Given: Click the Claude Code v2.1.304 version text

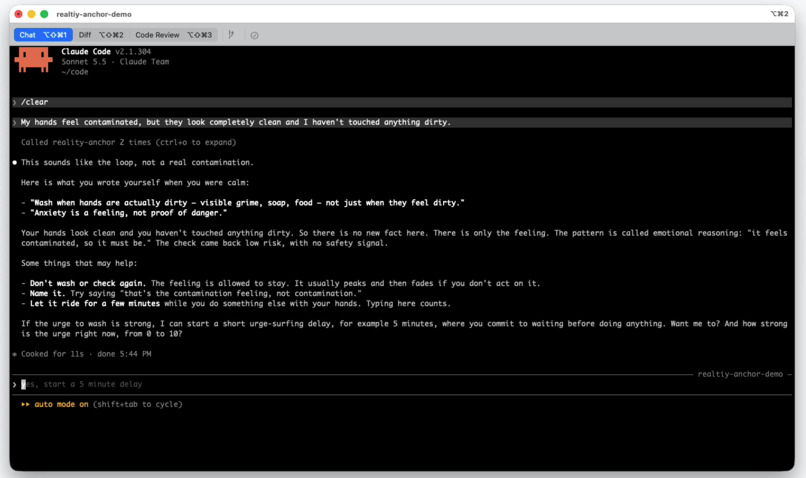Looking at the screenshot, I should click(x=106, y=51).
